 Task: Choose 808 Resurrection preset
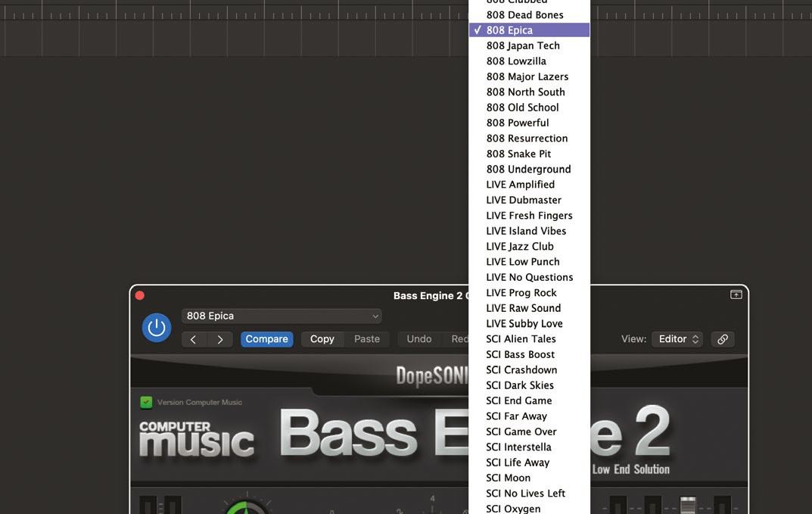coord(529,139)
